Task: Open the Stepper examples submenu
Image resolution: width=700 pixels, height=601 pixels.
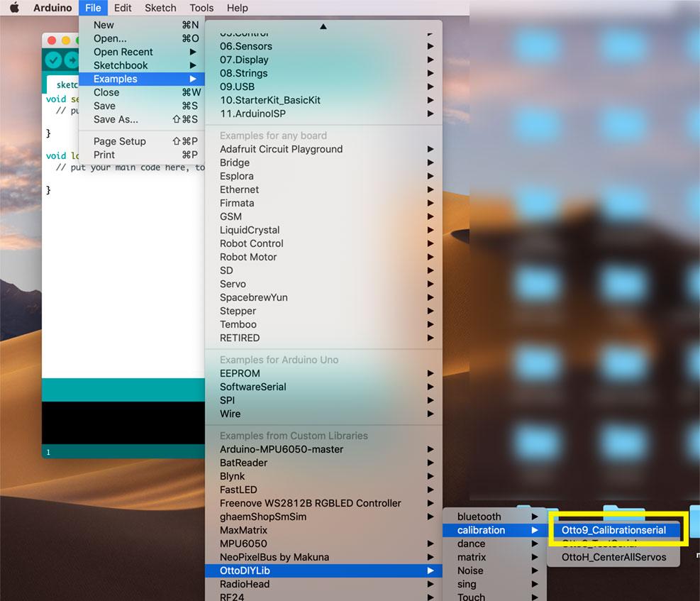Action: [x=323, y=311]
